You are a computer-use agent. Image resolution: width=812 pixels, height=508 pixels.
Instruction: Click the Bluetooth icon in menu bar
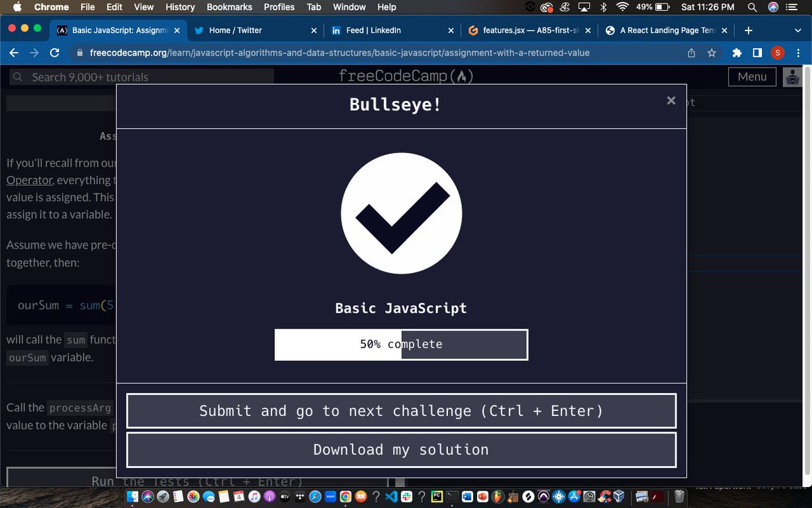point(603,7)
